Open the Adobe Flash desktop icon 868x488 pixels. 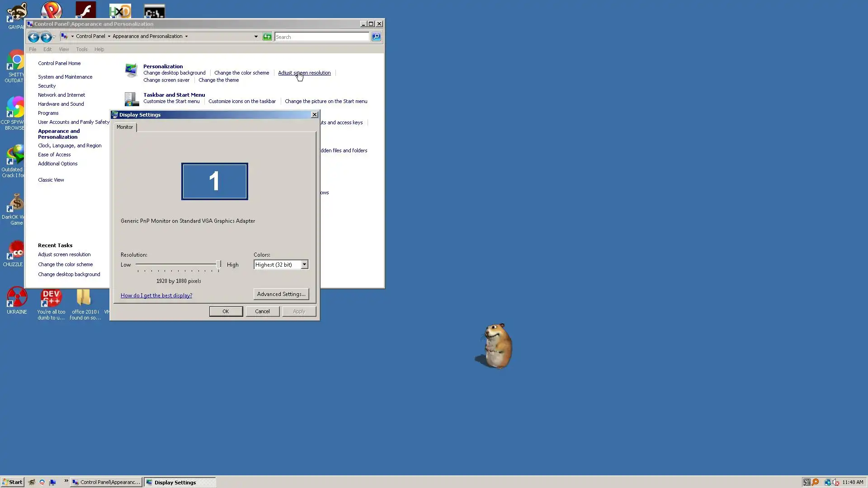85,10
